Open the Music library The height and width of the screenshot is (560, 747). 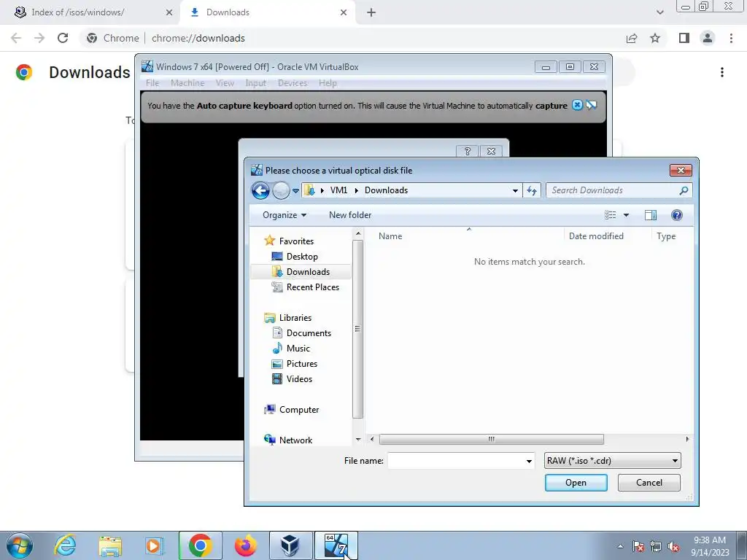(298, 348)
